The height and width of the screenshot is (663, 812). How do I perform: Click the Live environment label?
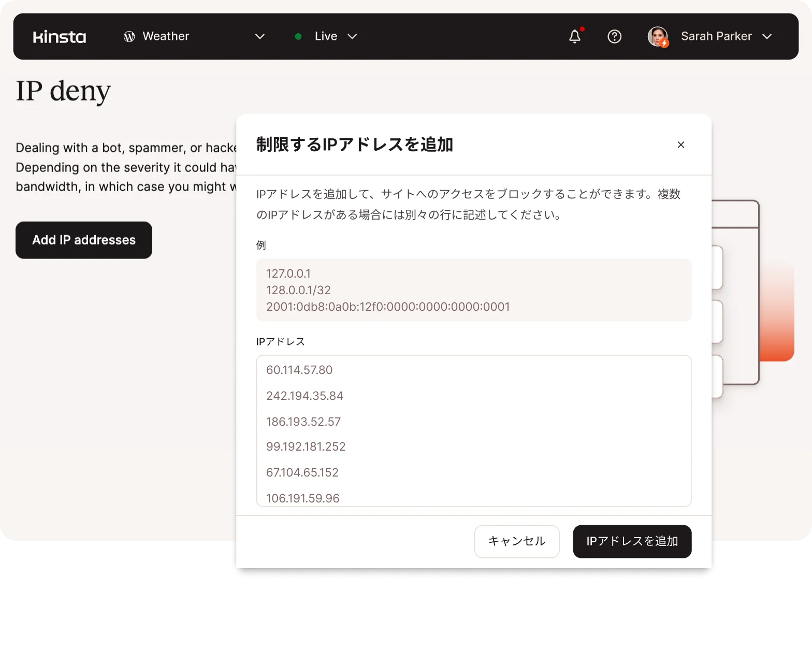pyautogui.click(x=326, y=37)
